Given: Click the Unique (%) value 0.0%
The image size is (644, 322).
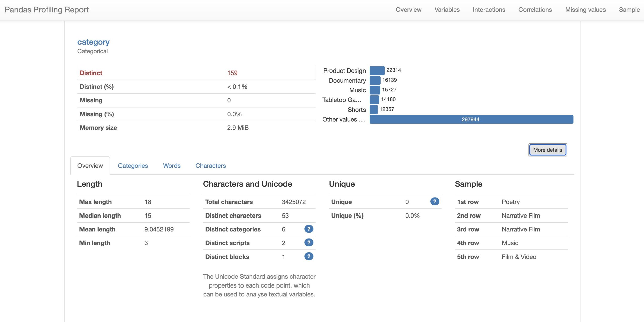Looking at the screenshot, I should [x=412, y=216].
